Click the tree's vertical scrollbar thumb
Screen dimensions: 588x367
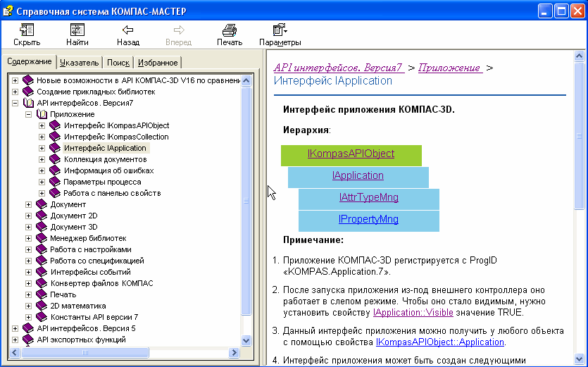(x=246, y=201)
